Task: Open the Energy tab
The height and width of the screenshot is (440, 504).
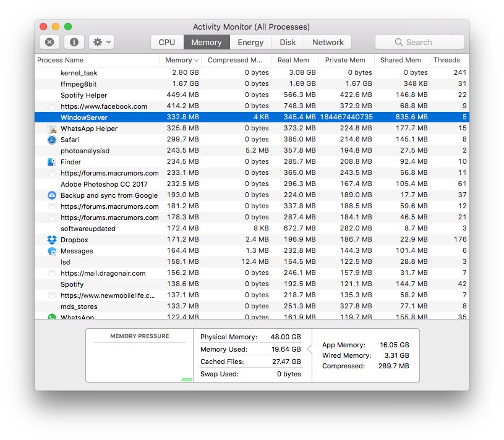Action: (250, 42)
